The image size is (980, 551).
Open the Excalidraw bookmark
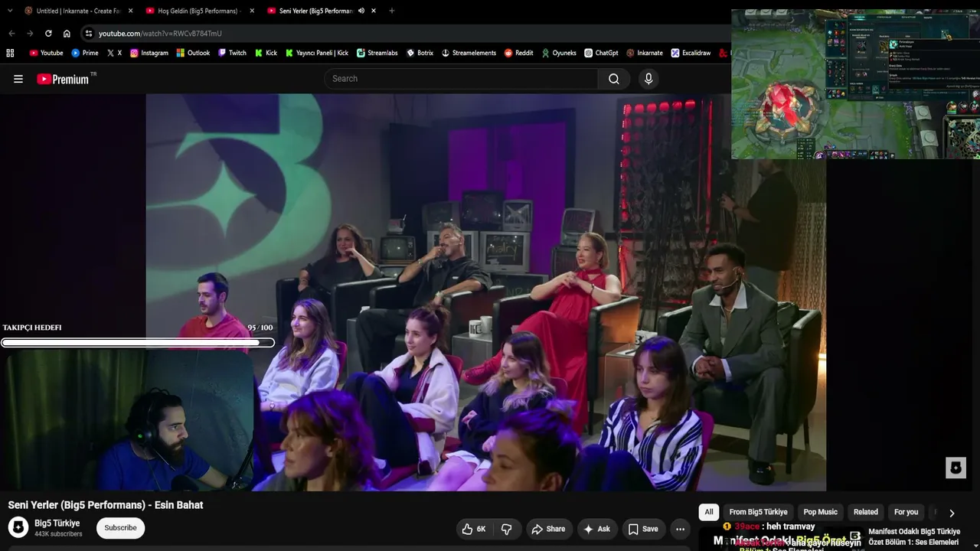[691, 53]
